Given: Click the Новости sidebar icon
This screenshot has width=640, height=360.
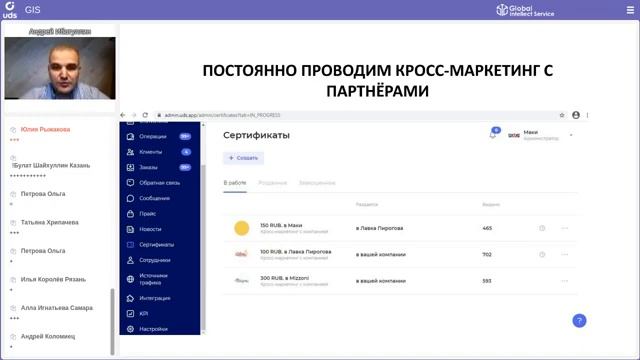Looking at the screenshot, I should point(130,229).
